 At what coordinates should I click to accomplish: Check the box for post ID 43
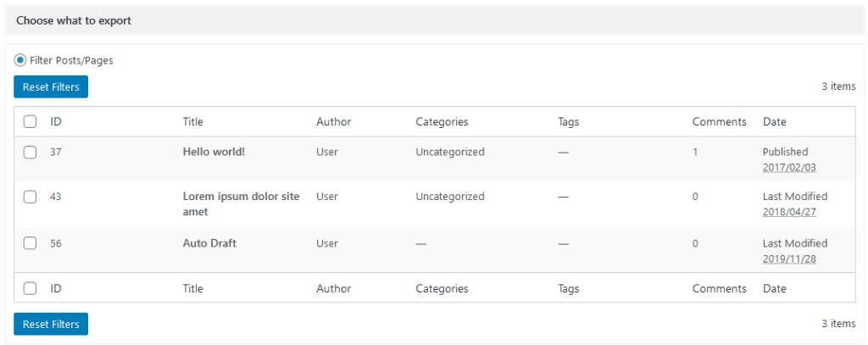[x=31, y=197]
